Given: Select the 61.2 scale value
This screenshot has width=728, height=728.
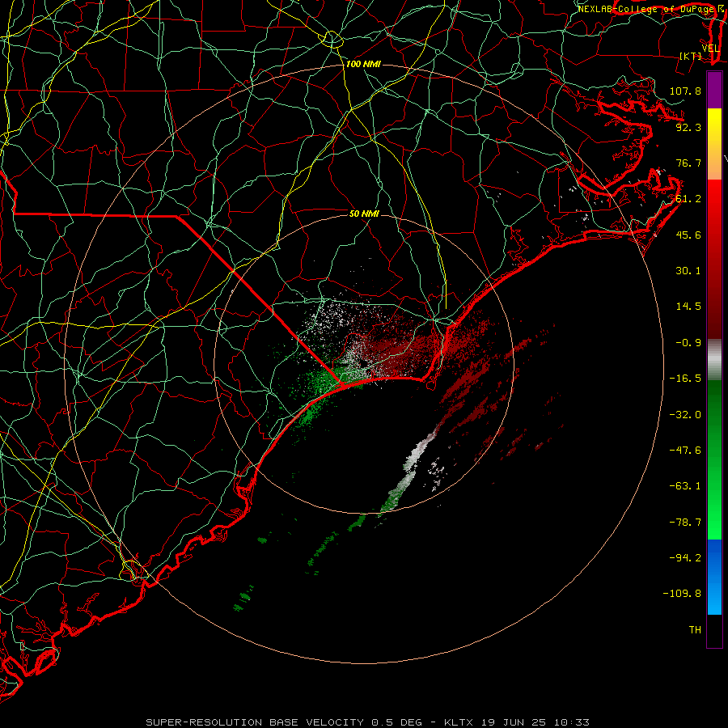Looking at the screenshot, I should 688,199.
